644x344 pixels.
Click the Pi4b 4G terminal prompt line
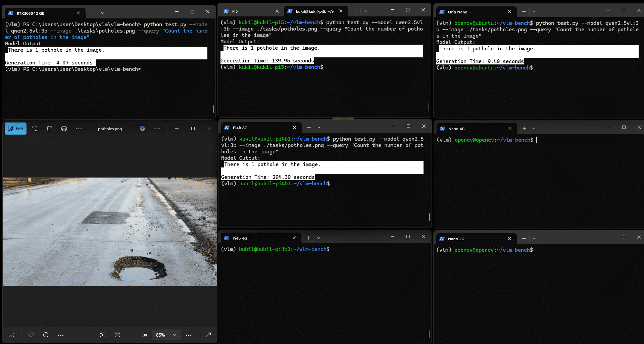click(x=275, y=249)
